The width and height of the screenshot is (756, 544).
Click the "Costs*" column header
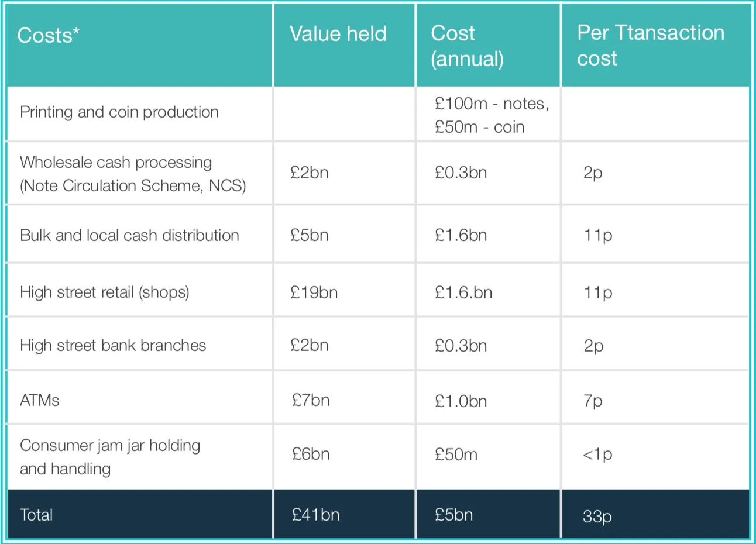[x=49, y=36]
